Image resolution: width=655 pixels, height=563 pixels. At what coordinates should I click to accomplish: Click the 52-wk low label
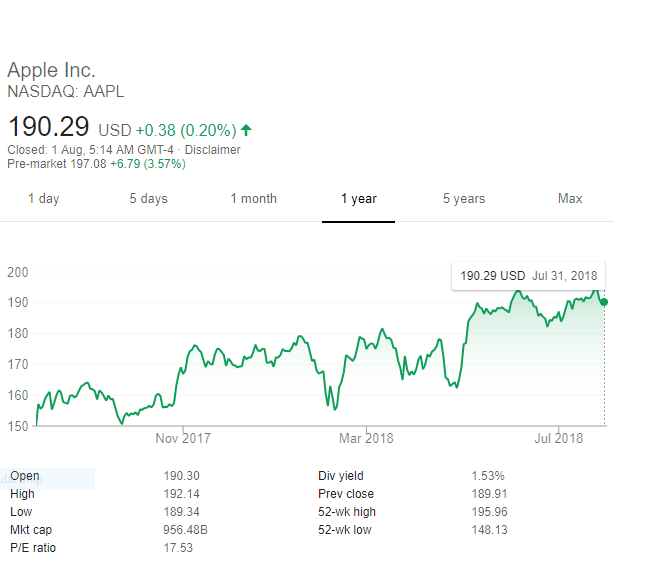pyautogui.click(x=345, y=530)
